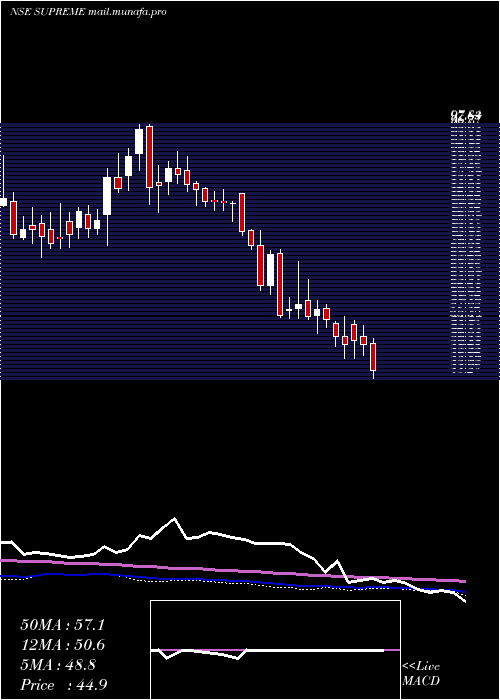500x700 pixels.
Task: Click the last red candlestick at the chart bottom
Action: tap(373, 357)
